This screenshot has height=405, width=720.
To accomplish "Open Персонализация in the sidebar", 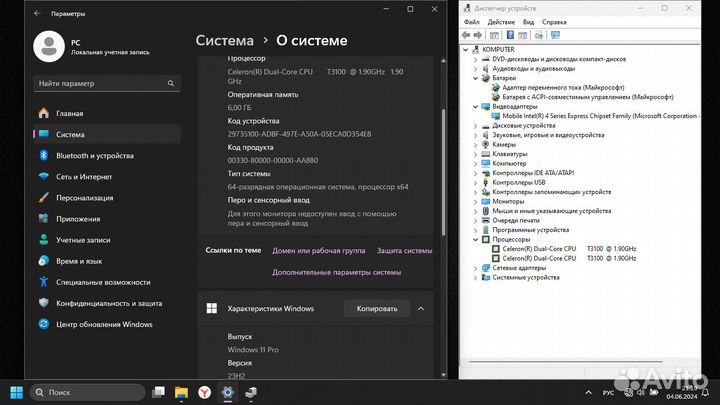I will (x=90, y=197).
